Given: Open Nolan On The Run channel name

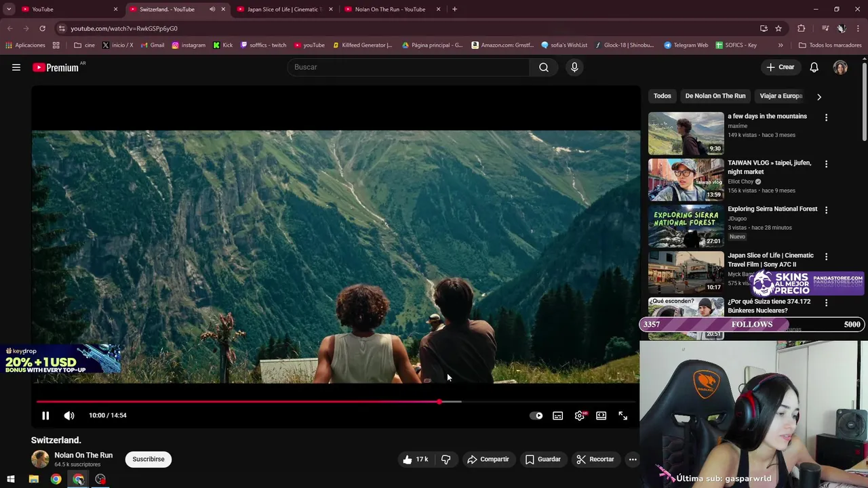Looking at the screenshot, I should pyautogui.click(x=83, y=455).
